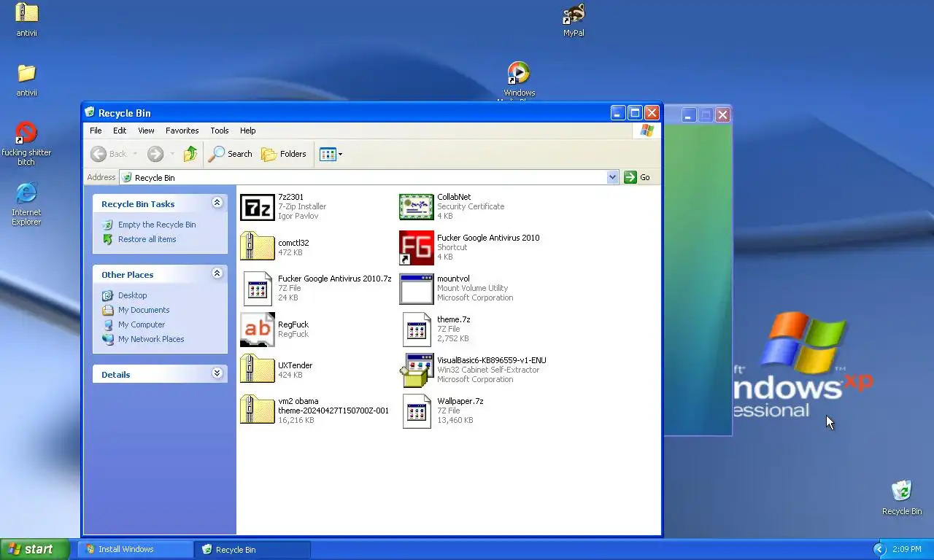Open My Documents link
934x560 pixels.
pyautogui.click(x=144, y=310)
